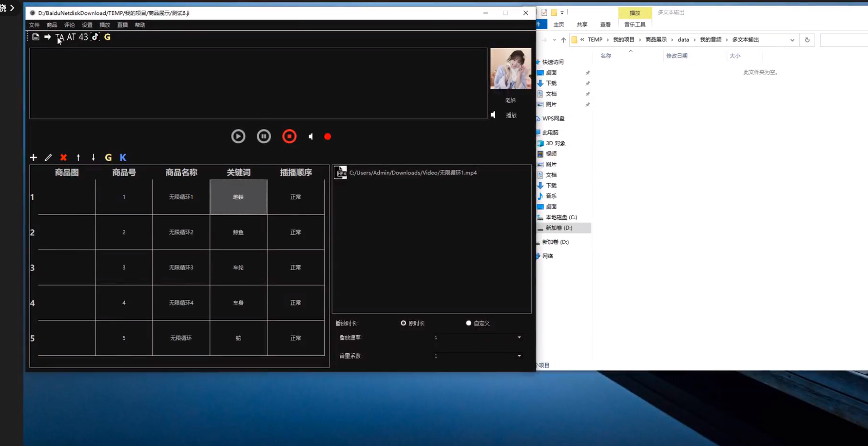
Task: Open the 商品 menu
Action: 52,25
